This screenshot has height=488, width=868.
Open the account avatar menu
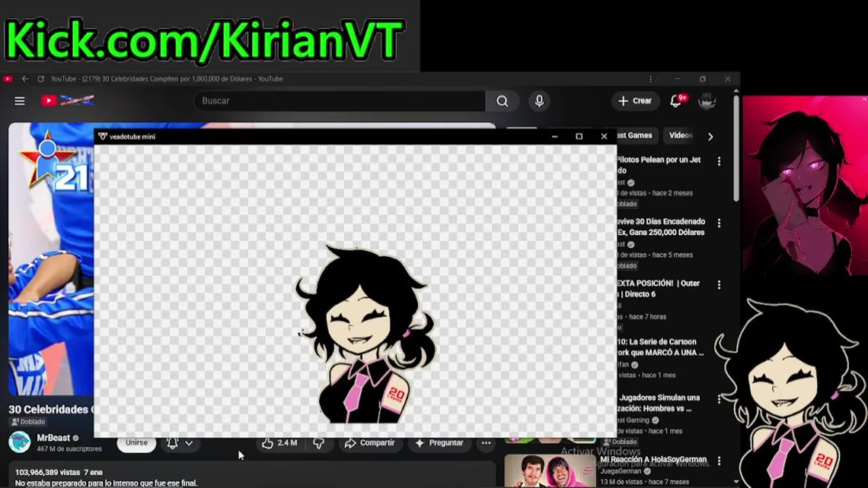coord(707,101)
